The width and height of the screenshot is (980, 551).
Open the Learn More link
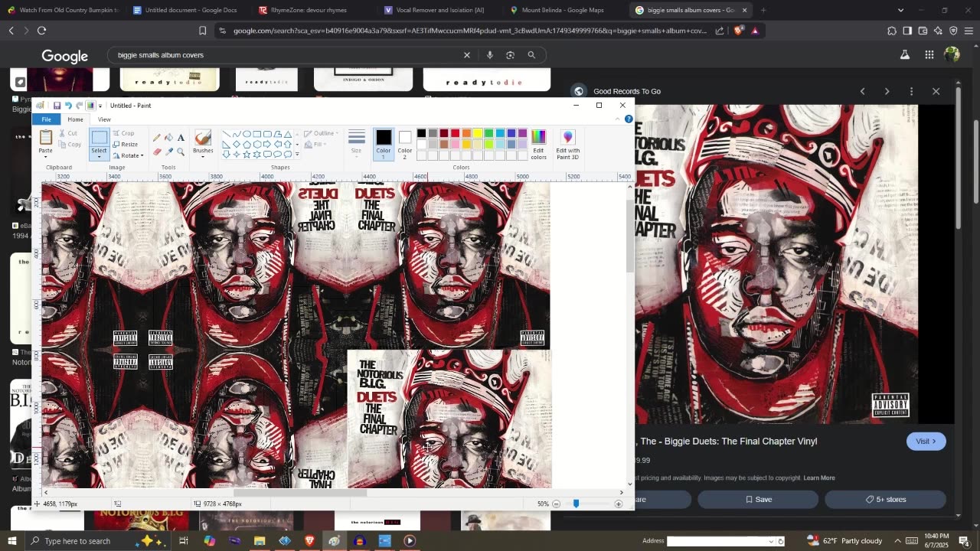819,478
